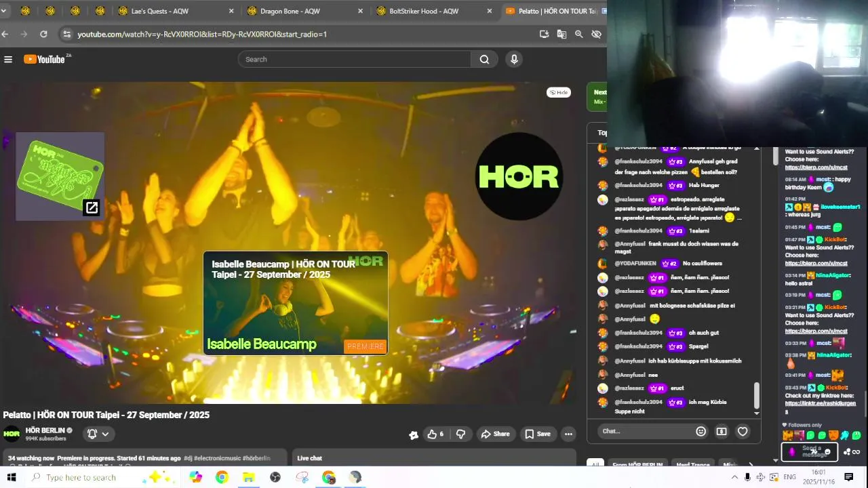The height and width of the screenshot is (488, 868).
Task: Click the Windows Start button
Action: click(12, 477)
